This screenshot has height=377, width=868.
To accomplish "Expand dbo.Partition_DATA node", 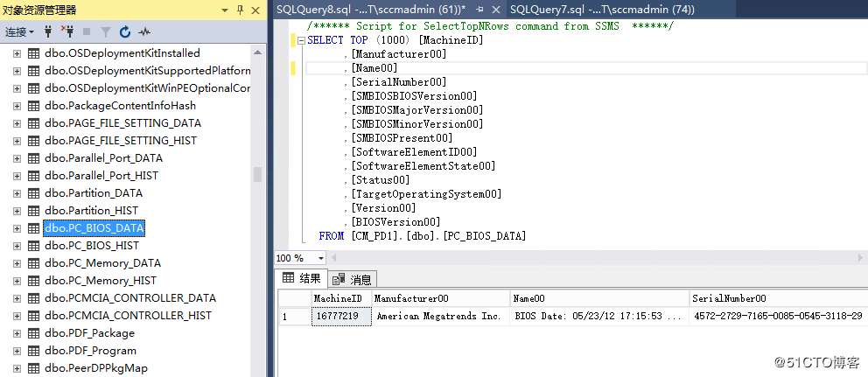I will coord(17,193).
